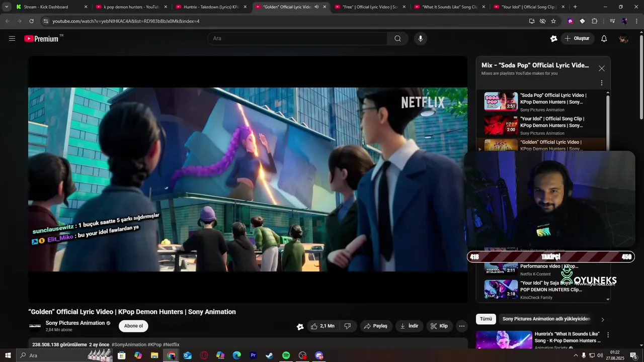Open the Mix playlist three-dot options
The height and width of the screenshot is (362, 644).
pyautogui.click(x=601, y=83)
